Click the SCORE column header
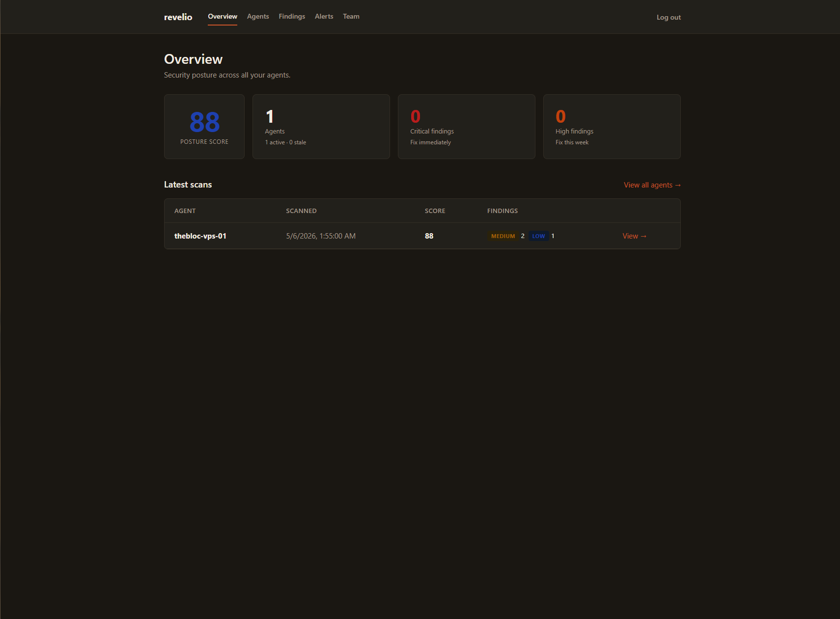The image size is (840, 619). pyautogui.click(x=435, y=211)
